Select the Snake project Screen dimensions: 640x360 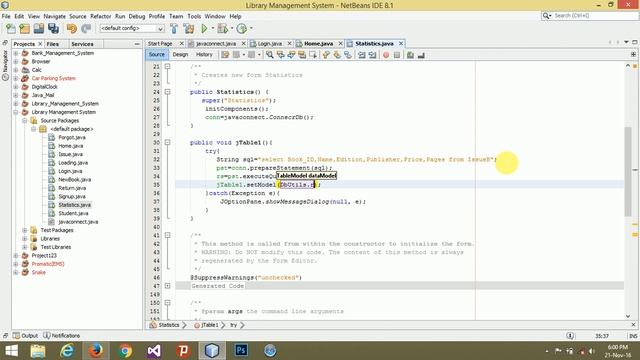(38, 272)
